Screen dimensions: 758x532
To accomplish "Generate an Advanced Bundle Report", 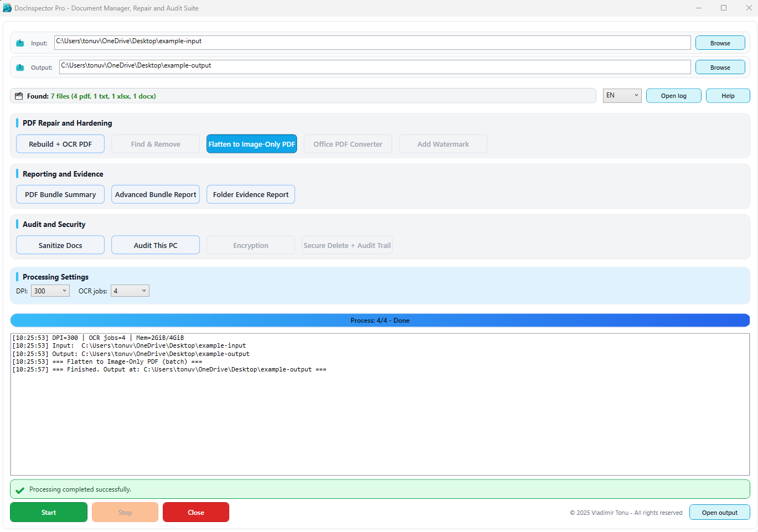I will tap(155, 194).
